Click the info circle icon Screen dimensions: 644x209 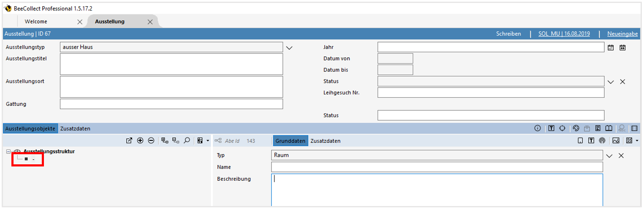(538, 129)
